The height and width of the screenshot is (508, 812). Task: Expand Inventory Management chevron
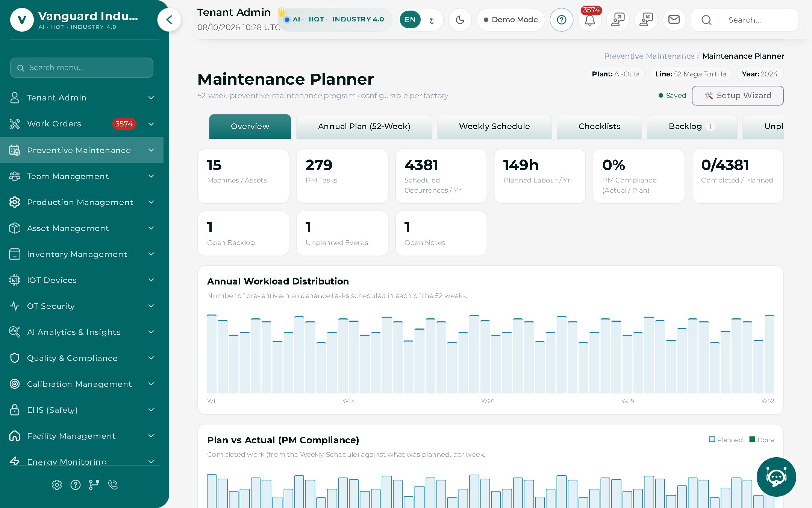(x=151, y=254)
